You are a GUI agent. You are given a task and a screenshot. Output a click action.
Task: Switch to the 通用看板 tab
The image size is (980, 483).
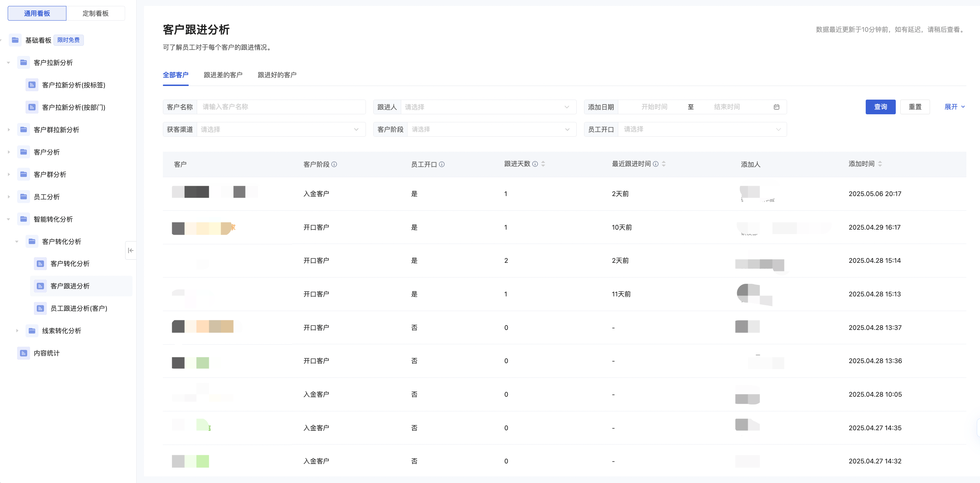(37, 13)
